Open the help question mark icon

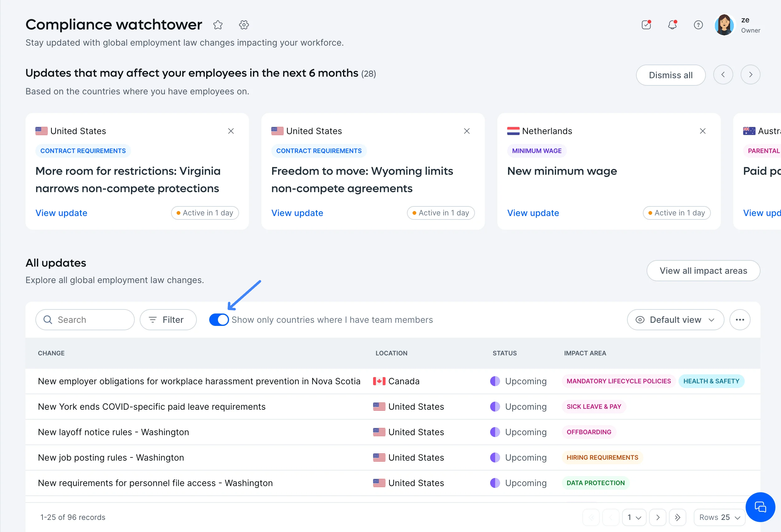click(698, 25)
